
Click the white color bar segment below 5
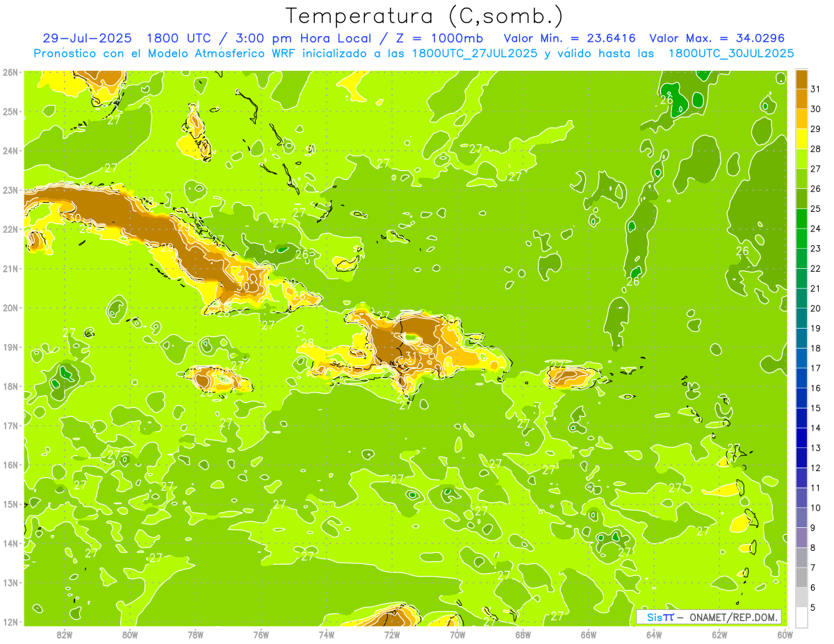tap(801, 617)
